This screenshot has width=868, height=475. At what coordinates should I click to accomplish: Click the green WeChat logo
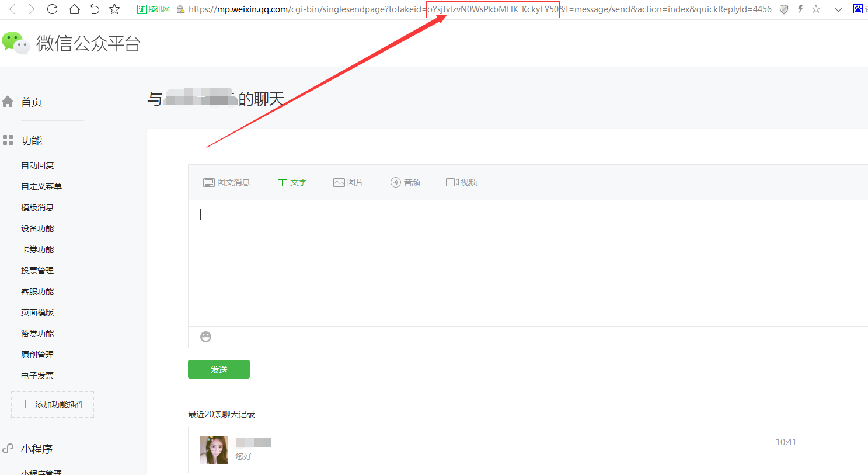16,43
